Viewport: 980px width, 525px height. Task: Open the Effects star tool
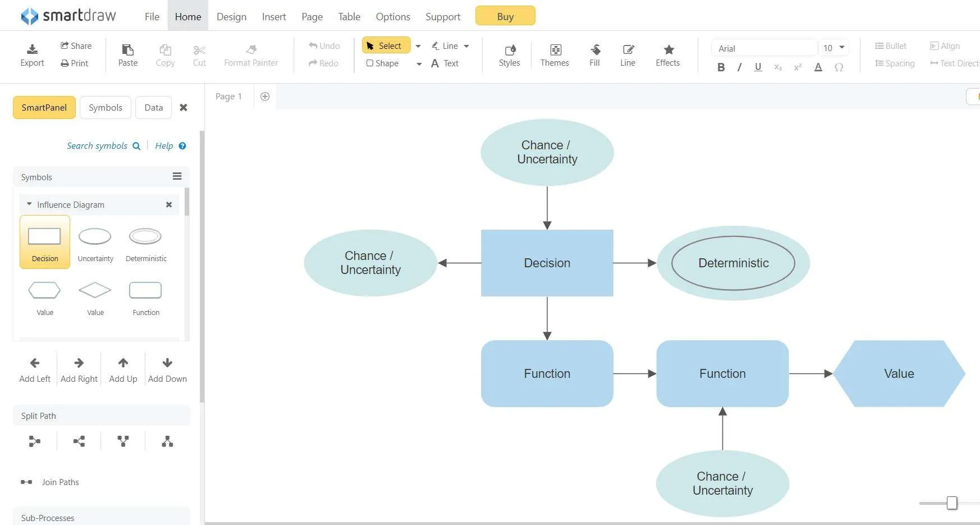pyautogui.click(x=667, y=56)
